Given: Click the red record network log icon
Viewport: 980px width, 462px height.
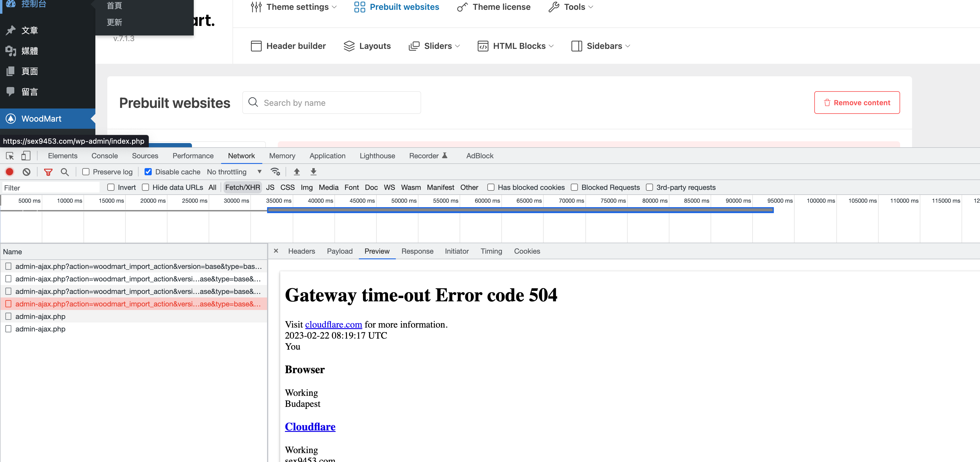Looking at the screenshot, I should point(10,172).
